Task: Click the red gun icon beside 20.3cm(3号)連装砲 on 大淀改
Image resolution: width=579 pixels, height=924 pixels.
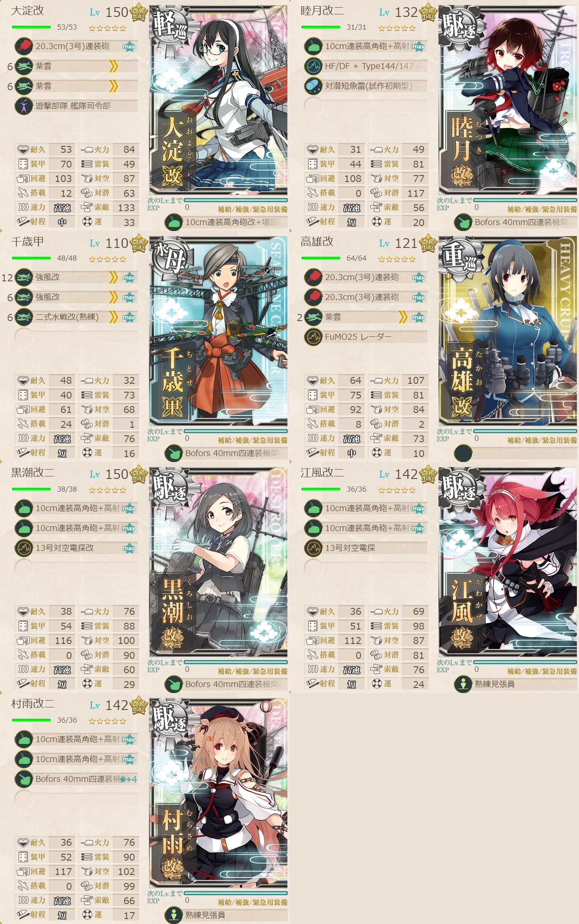Action: pyautogui.click(x=24, y=46)
